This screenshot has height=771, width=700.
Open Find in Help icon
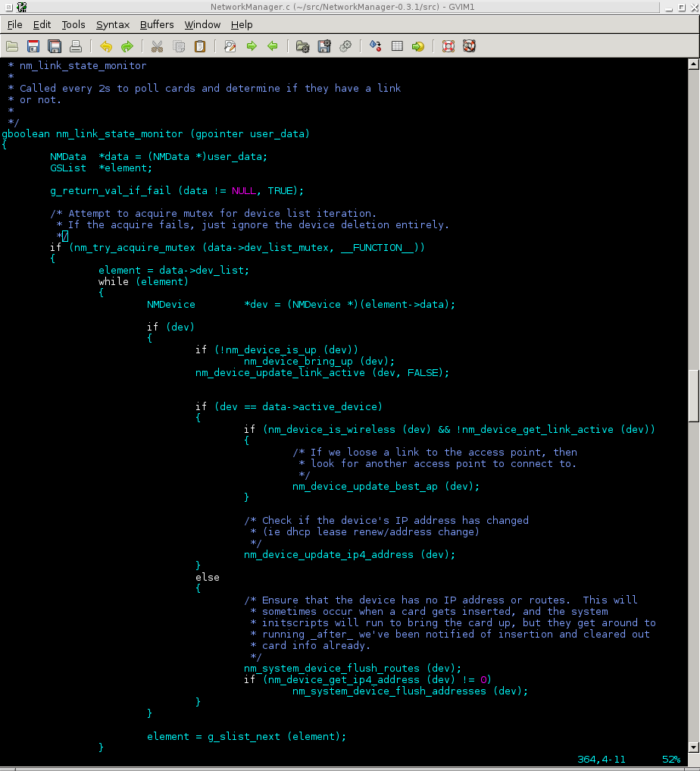tap(469, 46)
